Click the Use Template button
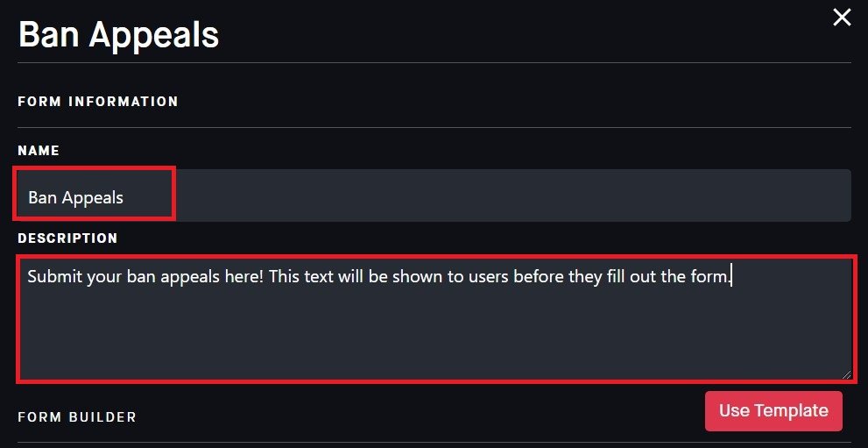868x448 pixels. coord(773,411)
